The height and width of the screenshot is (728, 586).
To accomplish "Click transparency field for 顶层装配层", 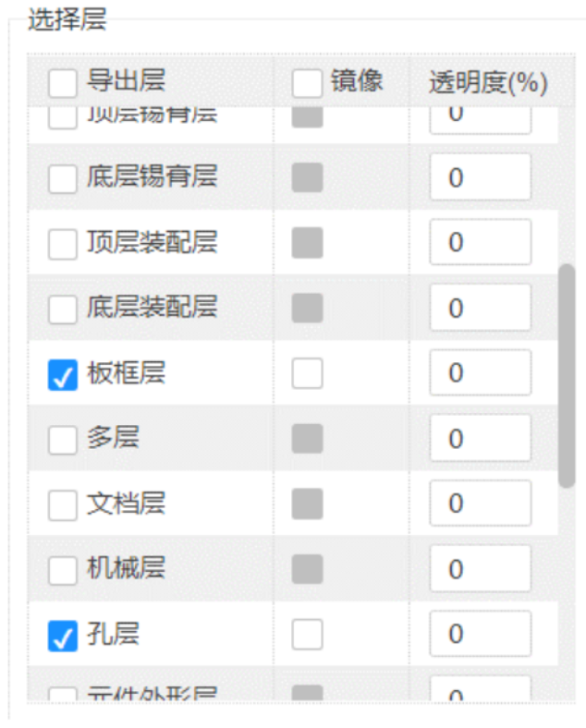I will click(480, 243).
